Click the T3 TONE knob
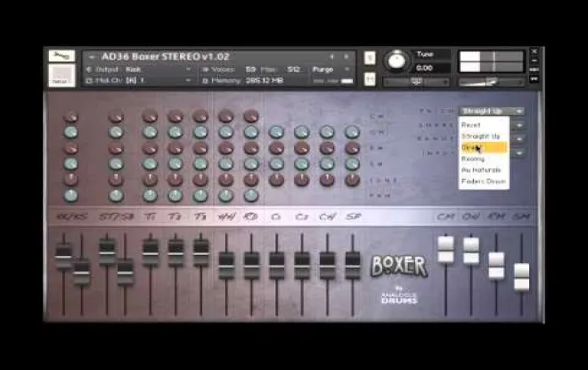Screen dimensions: 588x370 click(200, 179)
